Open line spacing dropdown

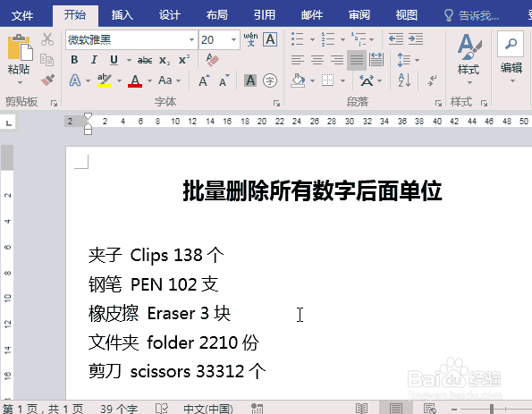coord(408,60)
